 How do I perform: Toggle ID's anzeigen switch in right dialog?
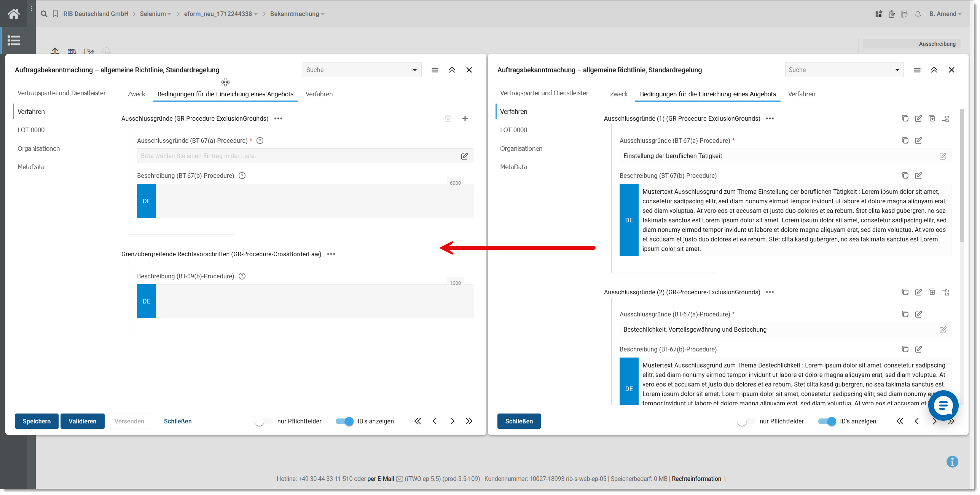[827, 421]
